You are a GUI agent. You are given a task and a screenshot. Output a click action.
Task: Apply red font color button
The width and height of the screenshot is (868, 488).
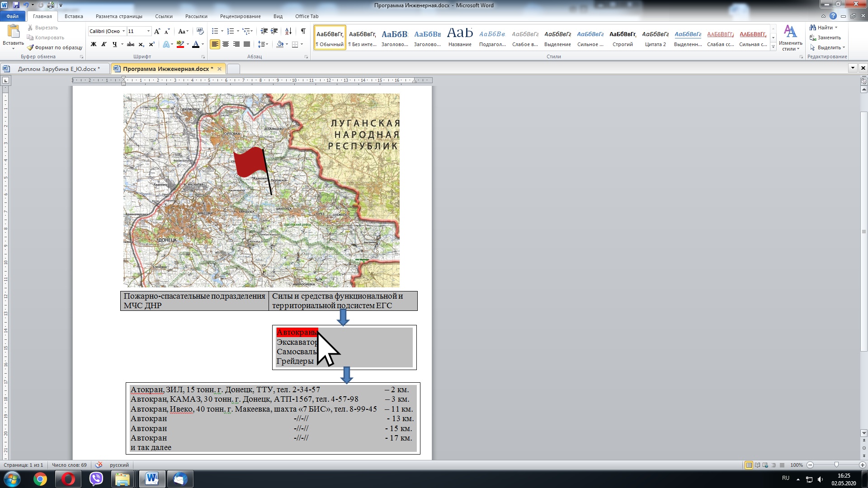195,44
